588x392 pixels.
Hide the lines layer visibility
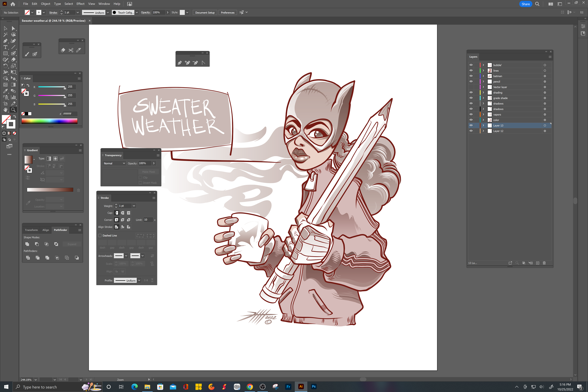click(x=471, y=70)
